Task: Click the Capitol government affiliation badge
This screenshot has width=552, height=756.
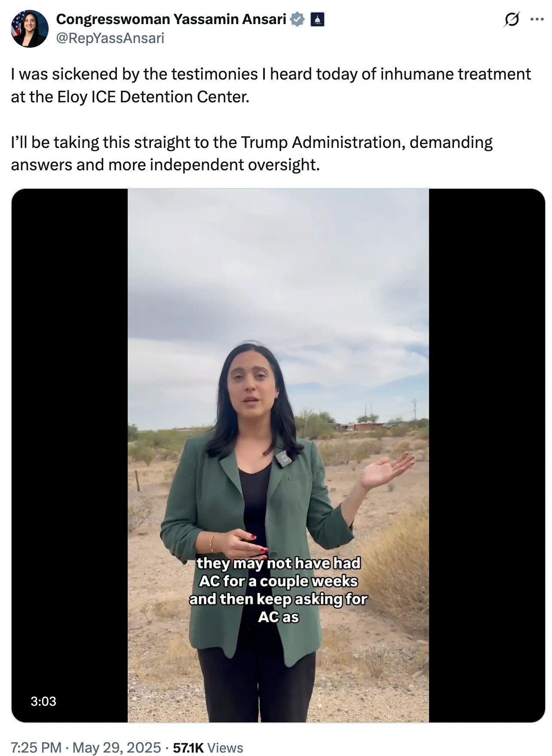Action: [x=317, y=19]
